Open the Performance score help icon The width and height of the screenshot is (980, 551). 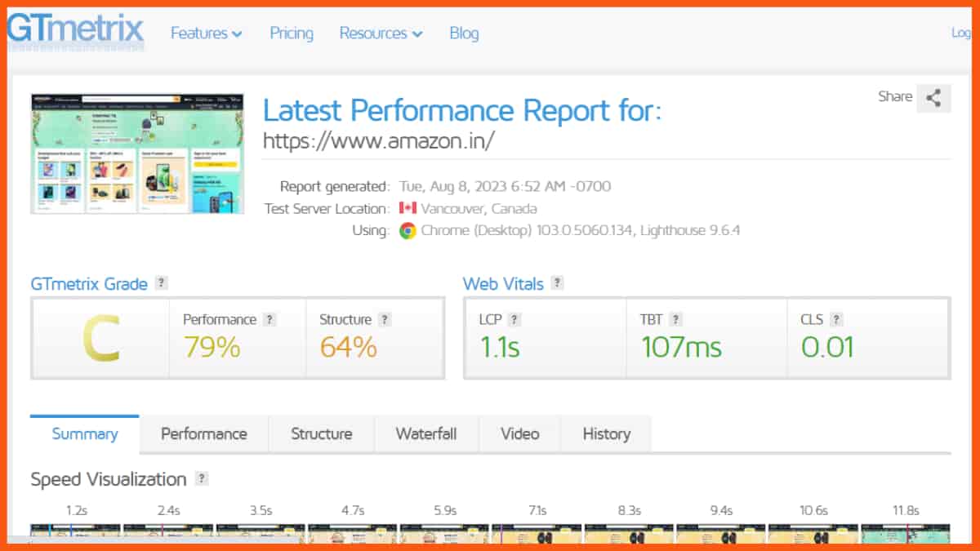[269, 320]
